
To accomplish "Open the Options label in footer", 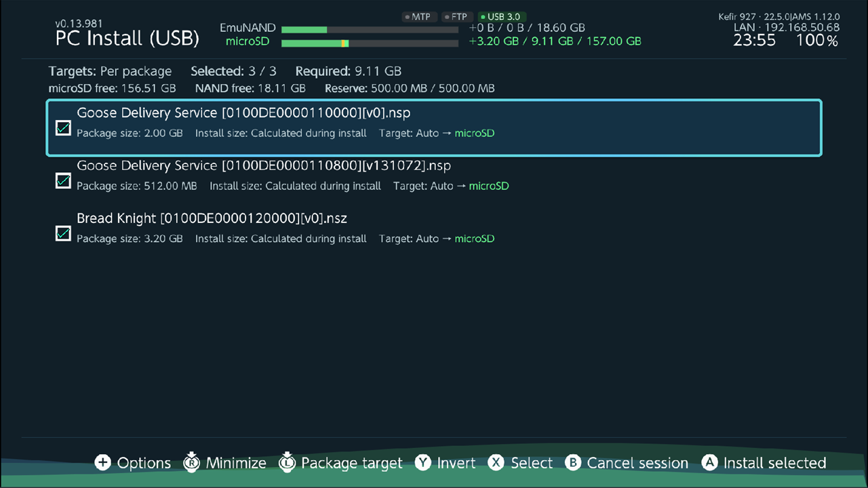I will coord(144,463).
